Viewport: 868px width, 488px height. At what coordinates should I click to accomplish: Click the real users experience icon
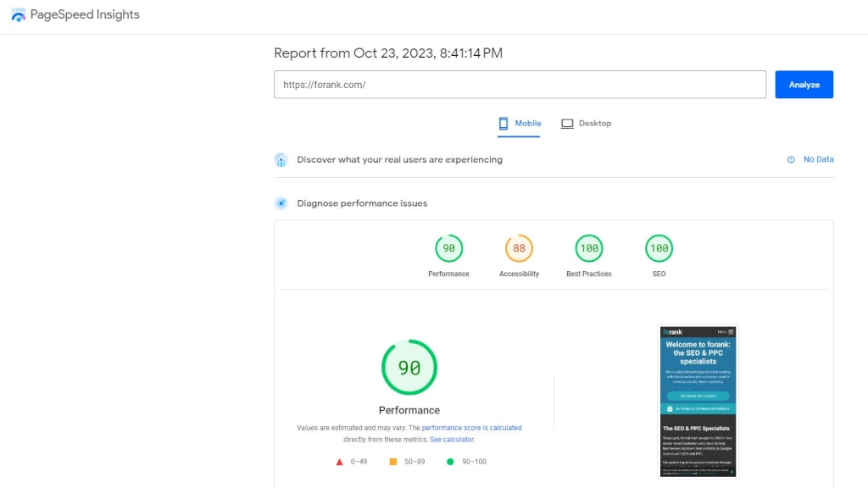[281, 160]
